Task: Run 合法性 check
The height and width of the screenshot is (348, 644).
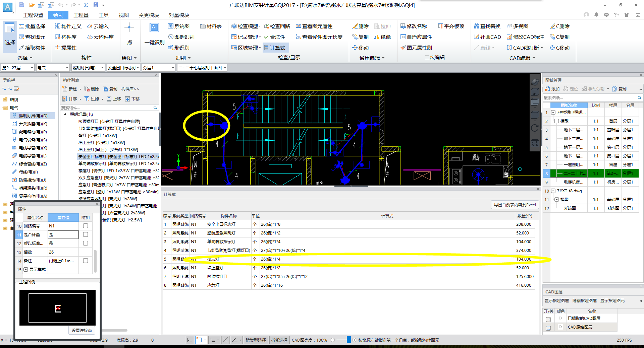Action: click(x=275, y=37)
